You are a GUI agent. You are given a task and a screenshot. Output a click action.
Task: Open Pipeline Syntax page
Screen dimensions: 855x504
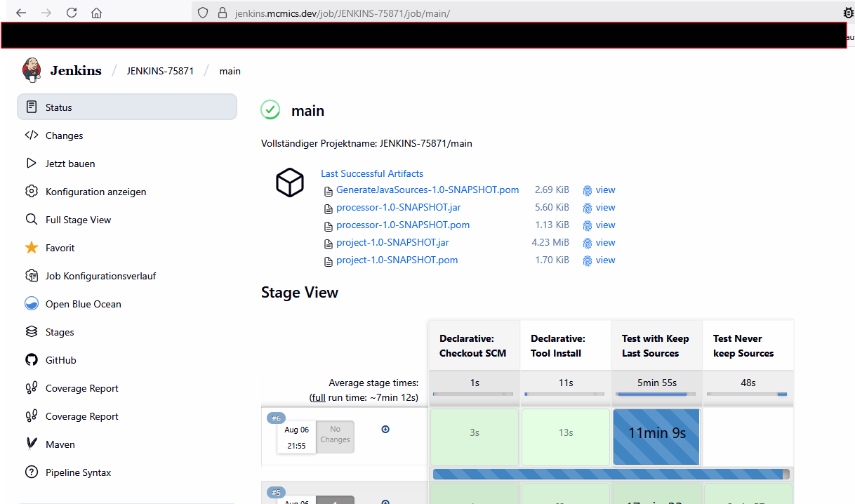[x=78, y=472]
